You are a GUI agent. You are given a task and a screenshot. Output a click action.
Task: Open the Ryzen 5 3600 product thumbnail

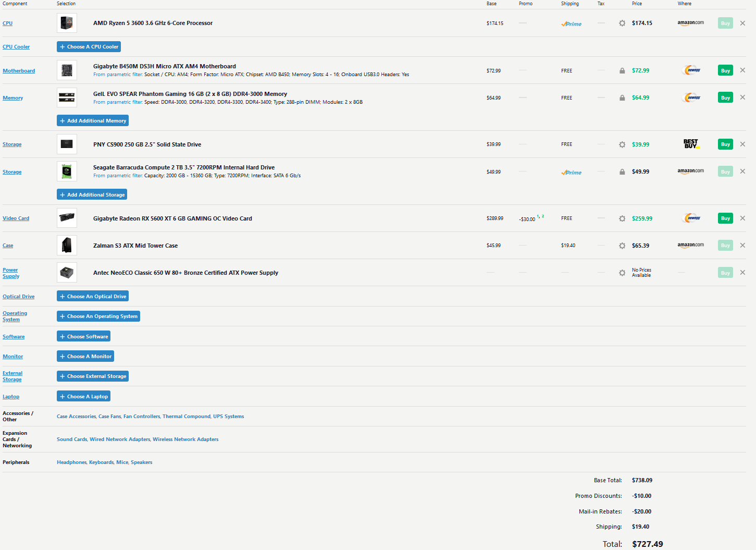(x=67, y=23)
